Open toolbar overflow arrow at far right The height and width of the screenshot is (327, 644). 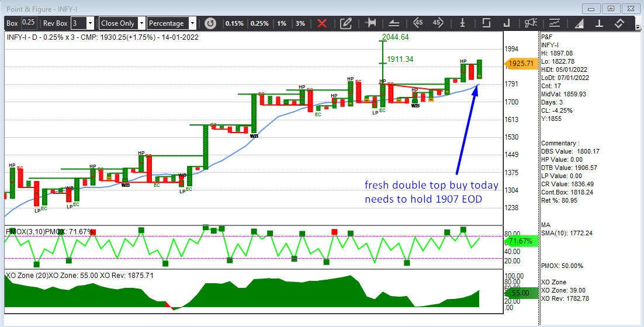point(638,27)
